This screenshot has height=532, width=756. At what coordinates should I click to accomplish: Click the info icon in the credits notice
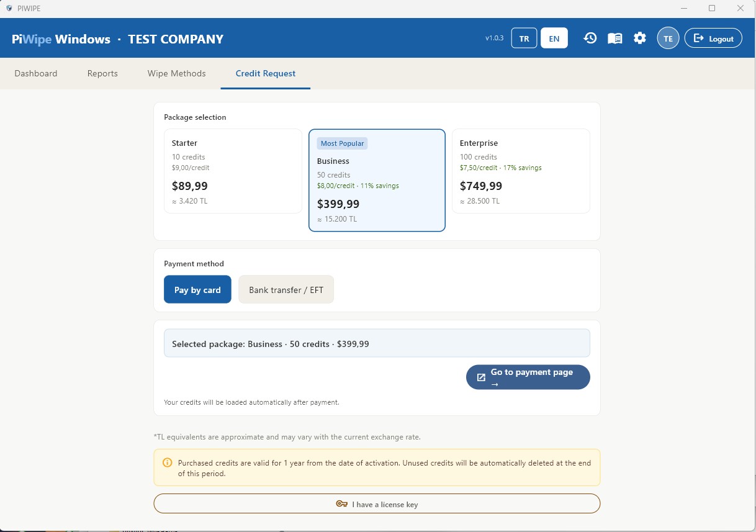pos(167,462)
